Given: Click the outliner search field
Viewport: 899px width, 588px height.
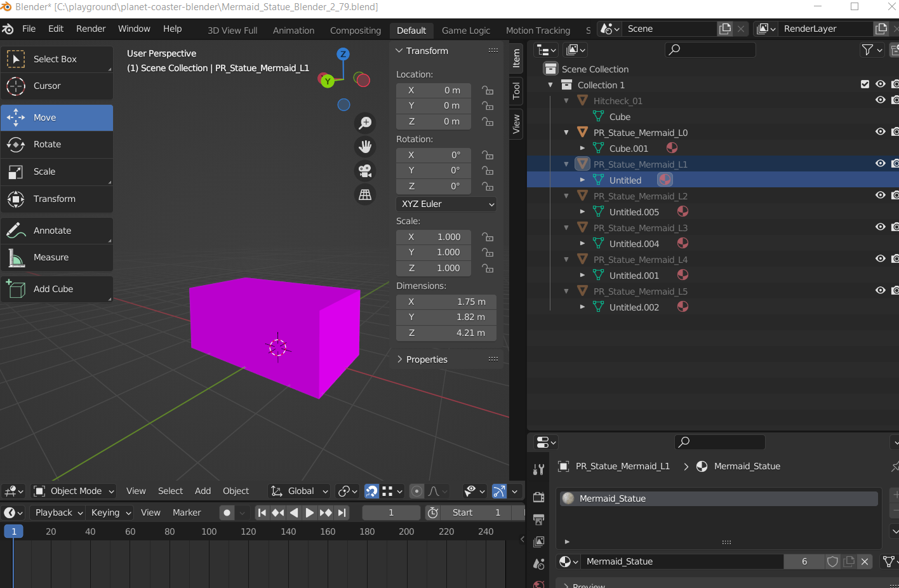Looking at the screenshot, I should point(710,50).
